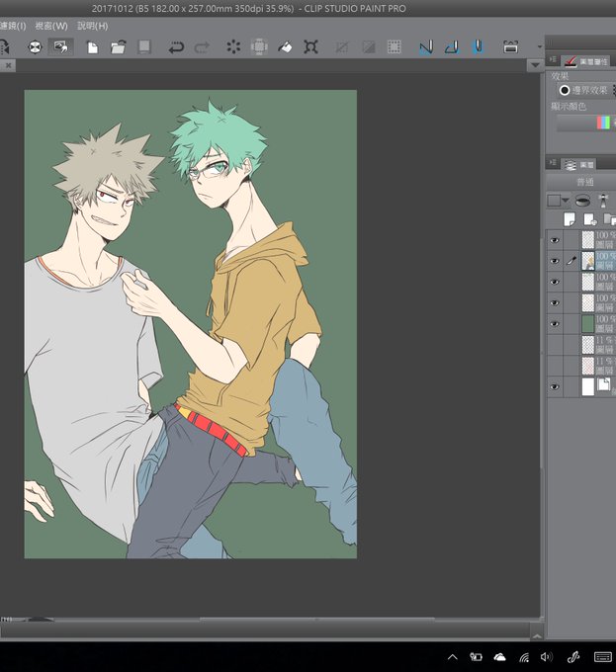Image resolution: width=616 pixels, height=672 pixels.
Task: Select the Layer Property tab
Action: [587, 61]
